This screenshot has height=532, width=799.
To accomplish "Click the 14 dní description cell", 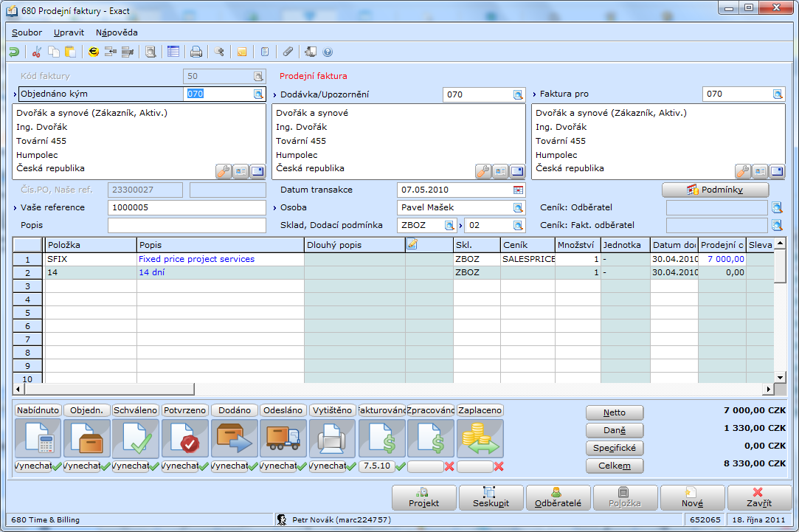I will click(x=220, y=272).
